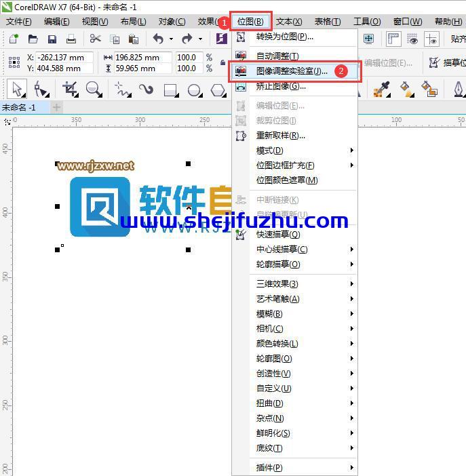Click the Save disk icon
This screenshot has height=476, width=466.
52,39
